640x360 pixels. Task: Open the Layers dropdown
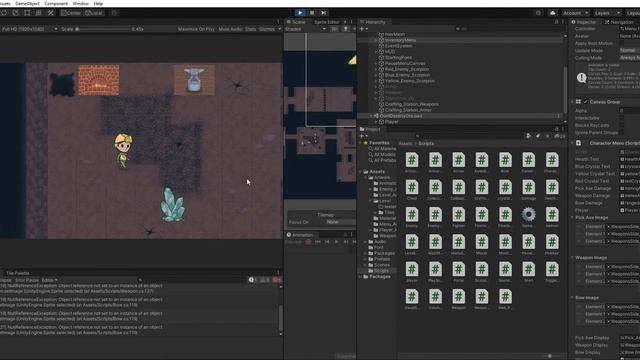[x=607, y=13]
